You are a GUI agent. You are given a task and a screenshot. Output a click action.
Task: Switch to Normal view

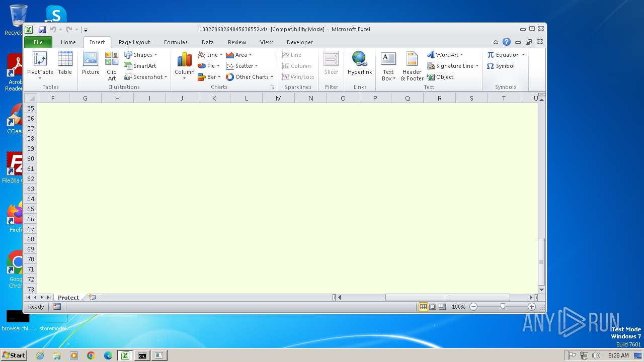click(x=424, y=307)
